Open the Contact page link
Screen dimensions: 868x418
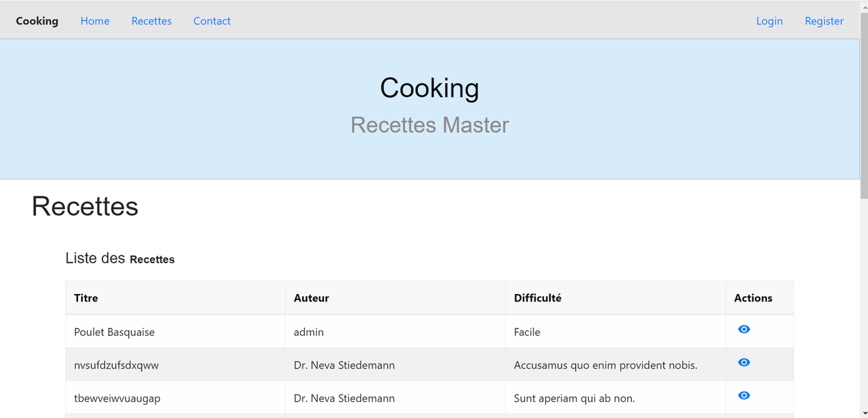click(212, 21)
